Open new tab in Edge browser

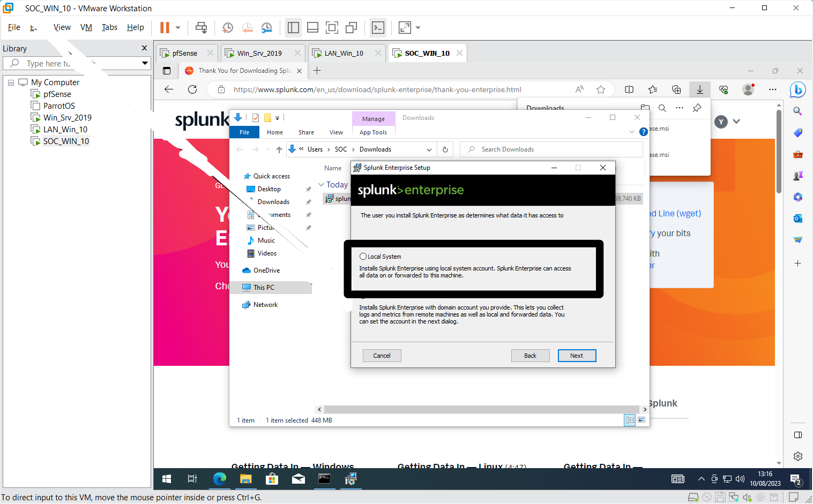pos(317,70)
